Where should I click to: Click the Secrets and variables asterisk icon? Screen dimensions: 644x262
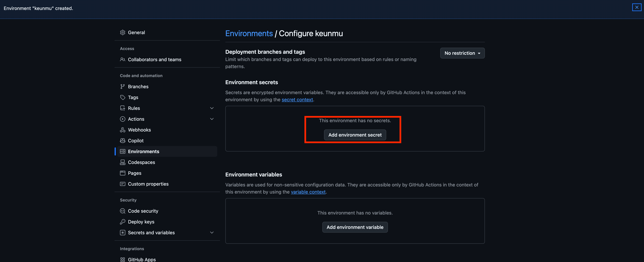point(122,233)
